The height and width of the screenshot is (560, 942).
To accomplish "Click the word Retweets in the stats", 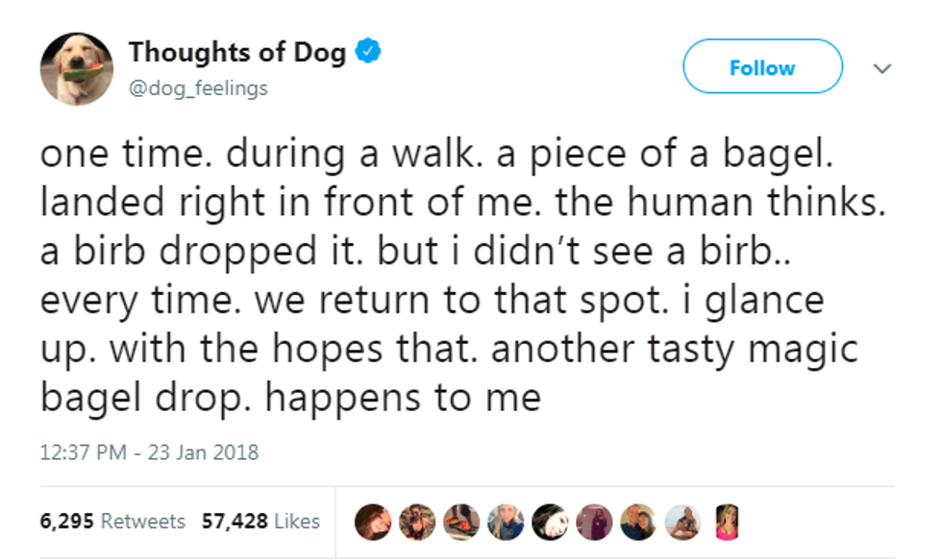I will coord(142,521).
